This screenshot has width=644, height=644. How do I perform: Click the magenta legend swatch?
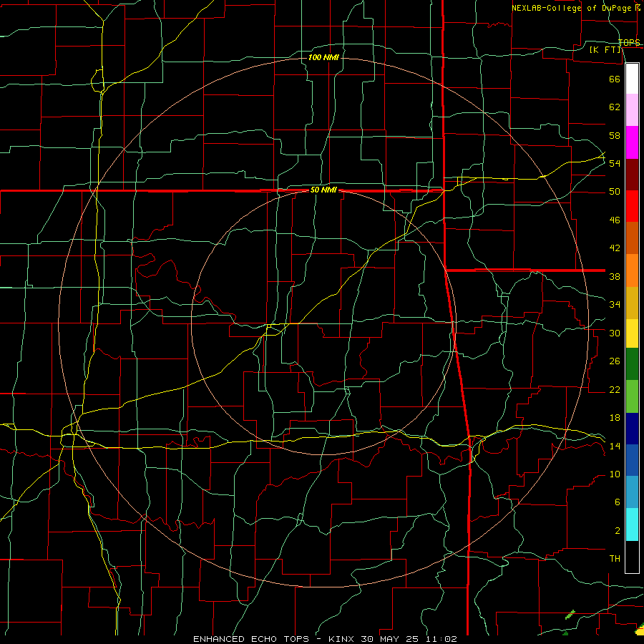pos(632,142)
